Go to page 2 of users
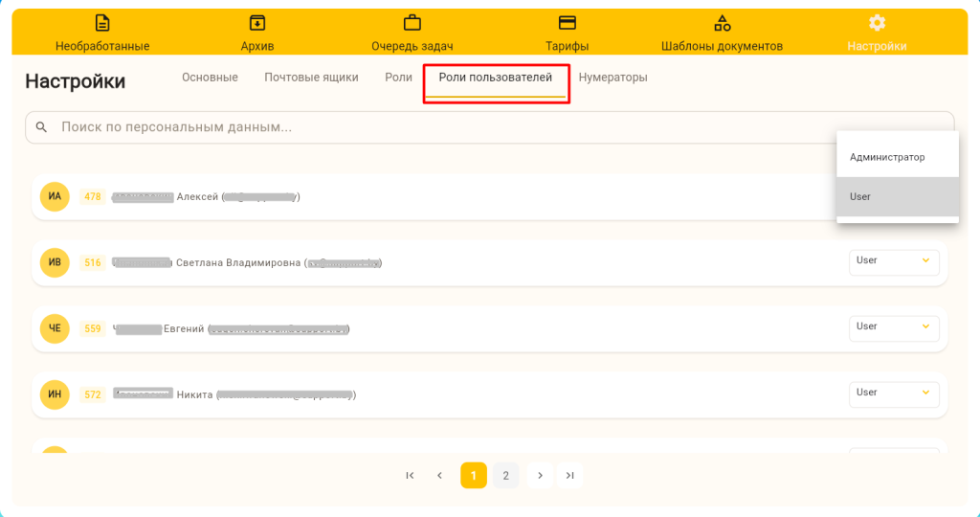Viewport: 980px width, 517px height. [x=506, y=475]
